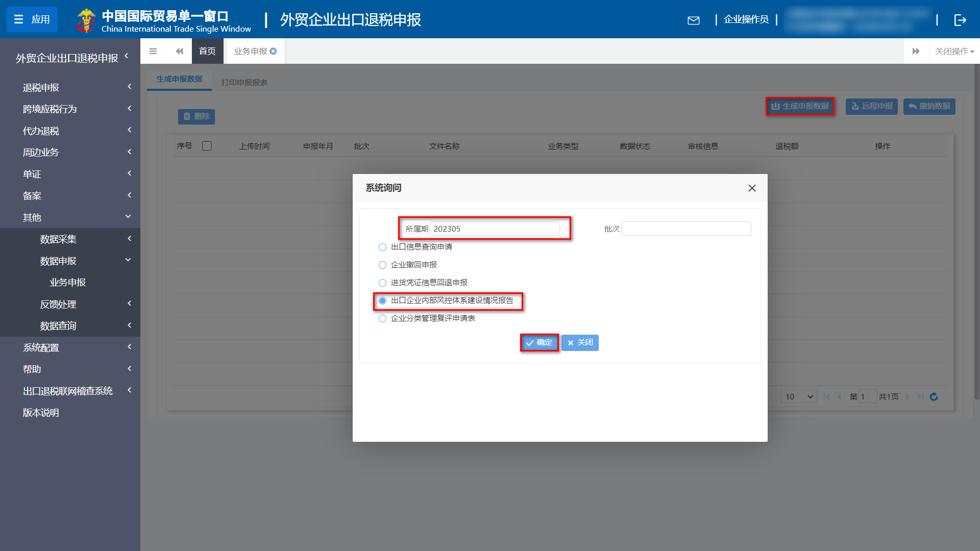Select the 出口信息查询申请 radio option
This screenshot has width=980, height=551.
click(382, 247)
